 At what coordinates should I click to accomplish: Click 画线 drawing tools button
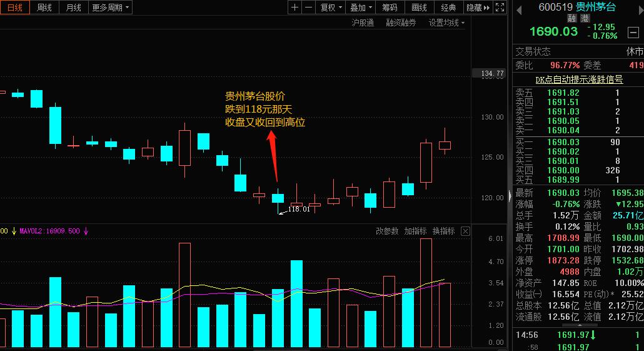point(419,8)
